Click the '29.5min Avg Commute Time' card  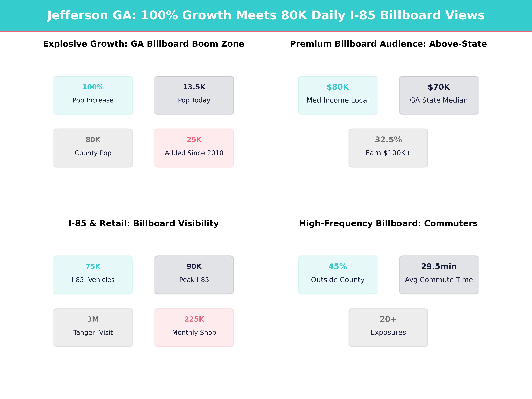click(x=439, y=275)
